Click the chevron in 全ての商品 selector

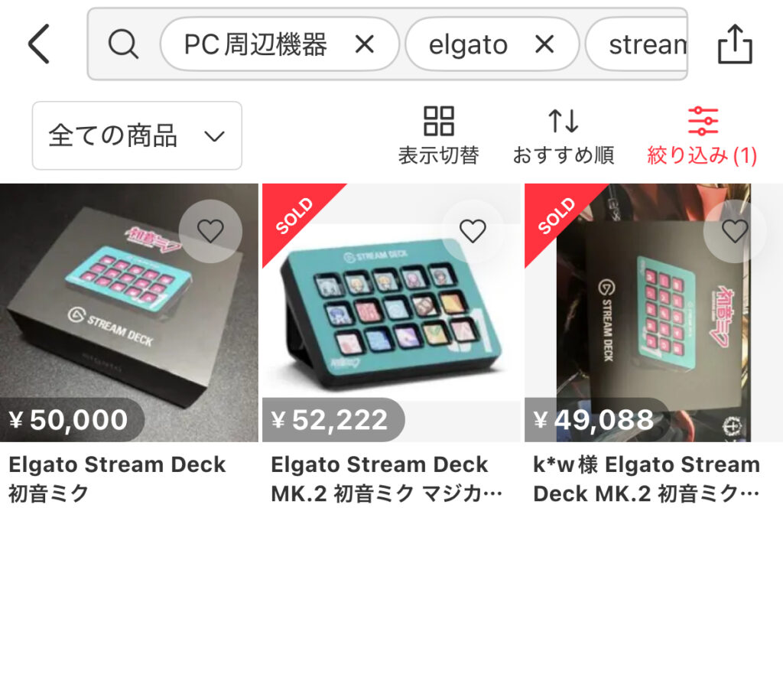click(214, 136)
